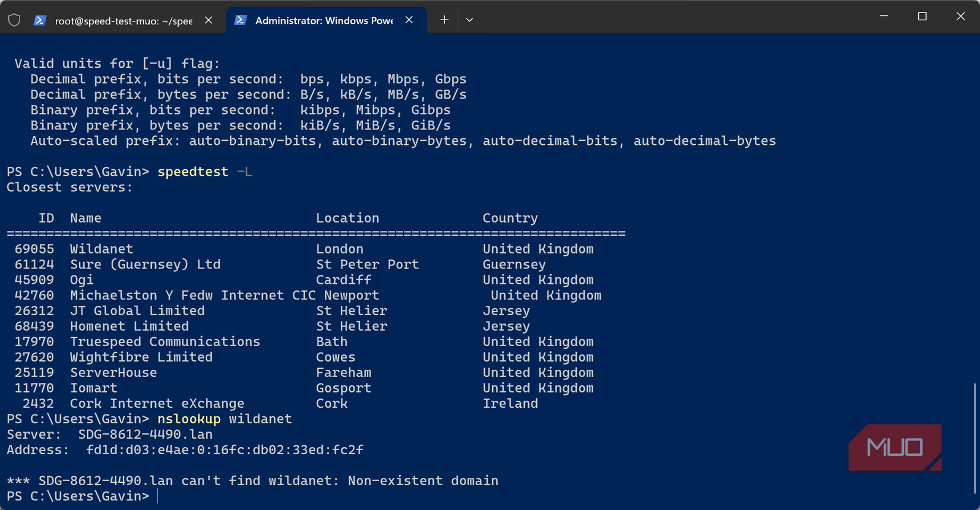Open a new terminal tab
980x510 pixels.
(x=444, y=20)
